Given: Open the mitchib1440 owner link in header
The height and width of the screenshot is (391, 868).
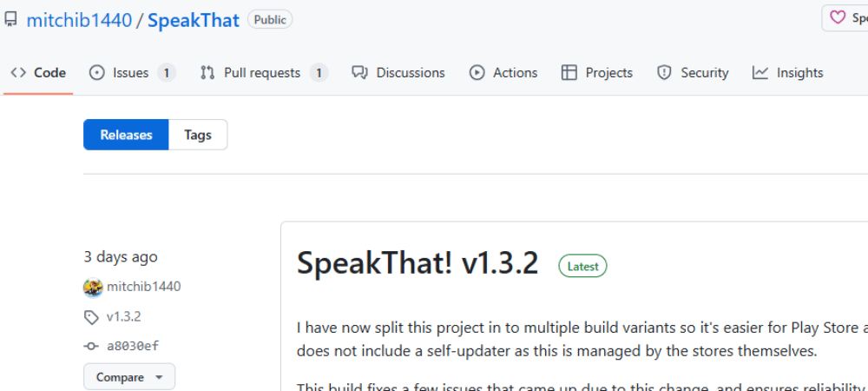Looking at the screenshot, I should pos(79,21).
